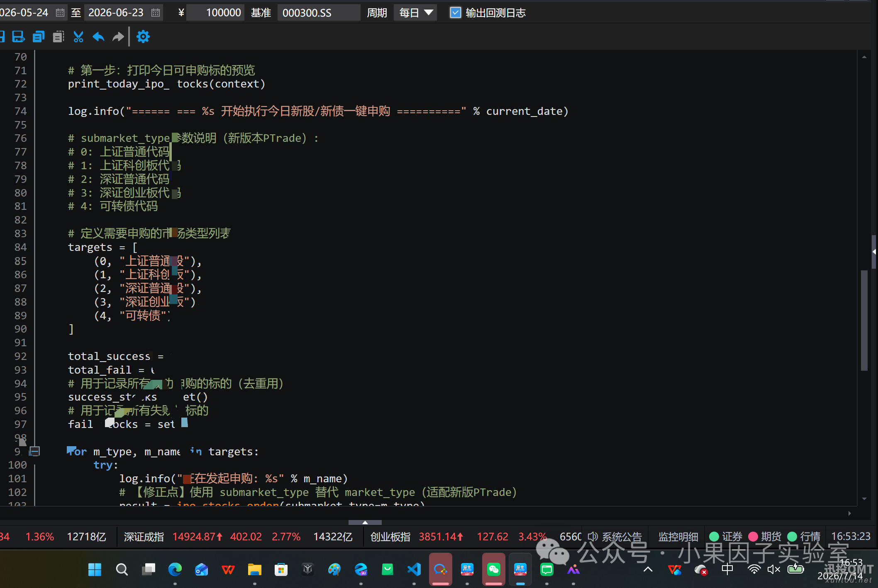Click the comment line # 4: 可转债代码
This screenshot has height=588, width=878.
113,206
